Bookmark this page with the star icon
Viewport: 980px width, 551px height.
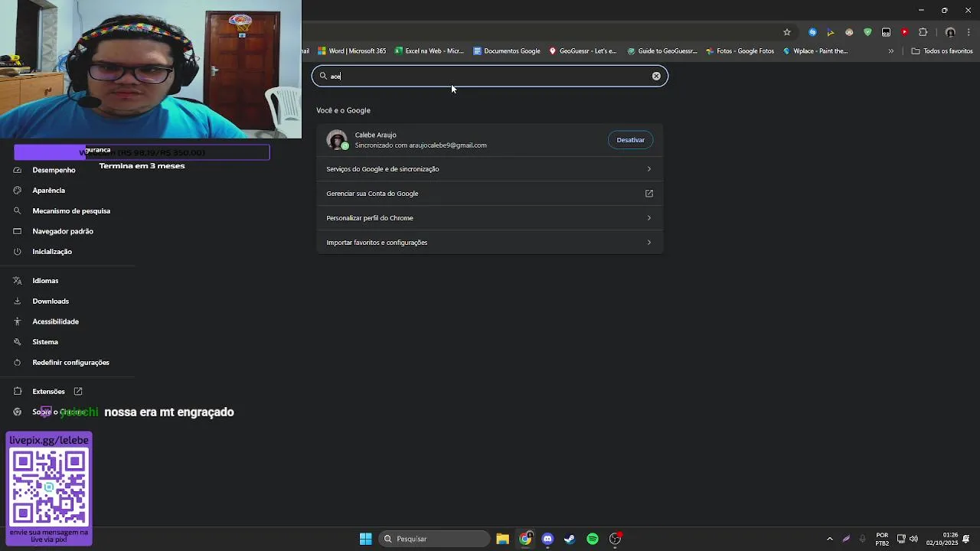coord(786,32)
